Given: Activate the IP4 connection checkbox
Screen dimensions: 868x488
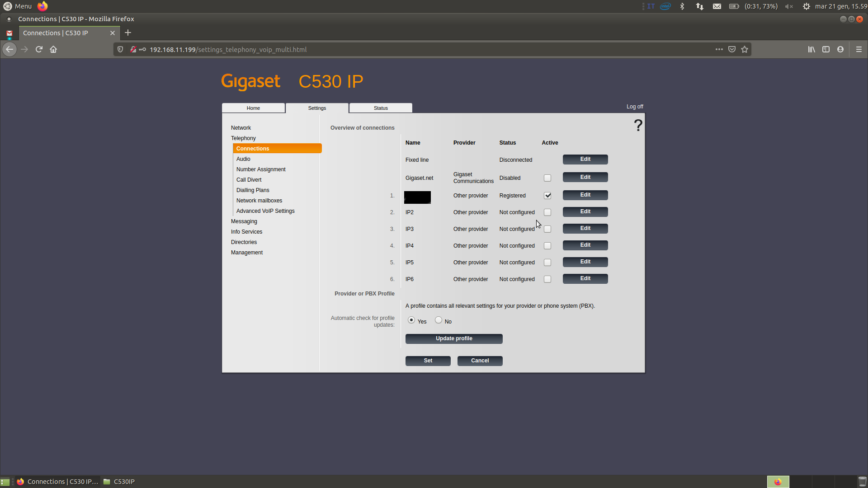Looking at the screenshot, I should (x=547, y=246).
